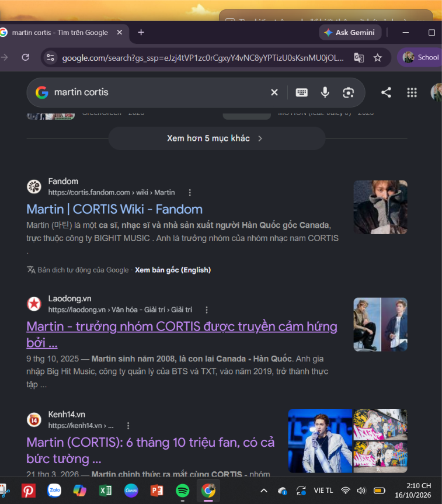Share the search results page
Viewport: 442px width, 504px height.
[386, 93]
